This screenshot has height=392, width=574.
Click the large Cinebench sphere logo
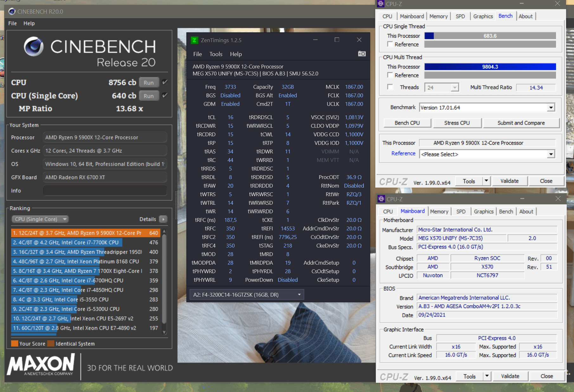pos(34,47)
